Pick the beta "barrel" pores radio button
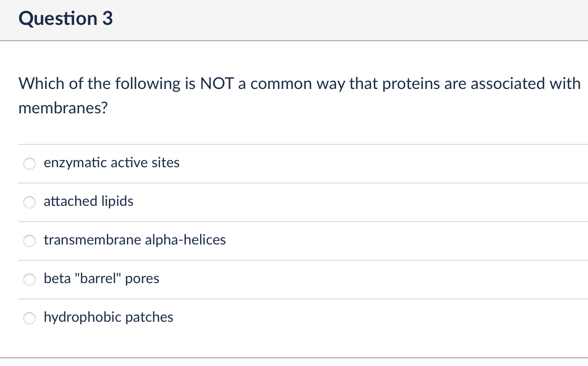The image size is (588, 366). click(29, 280)
